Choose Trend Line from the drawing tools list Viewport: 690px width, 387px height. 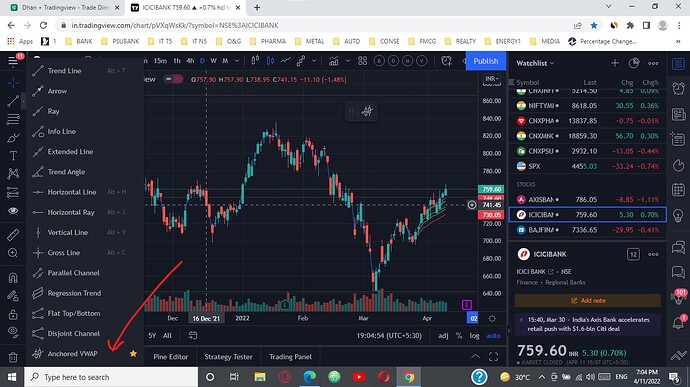(64, 70)
